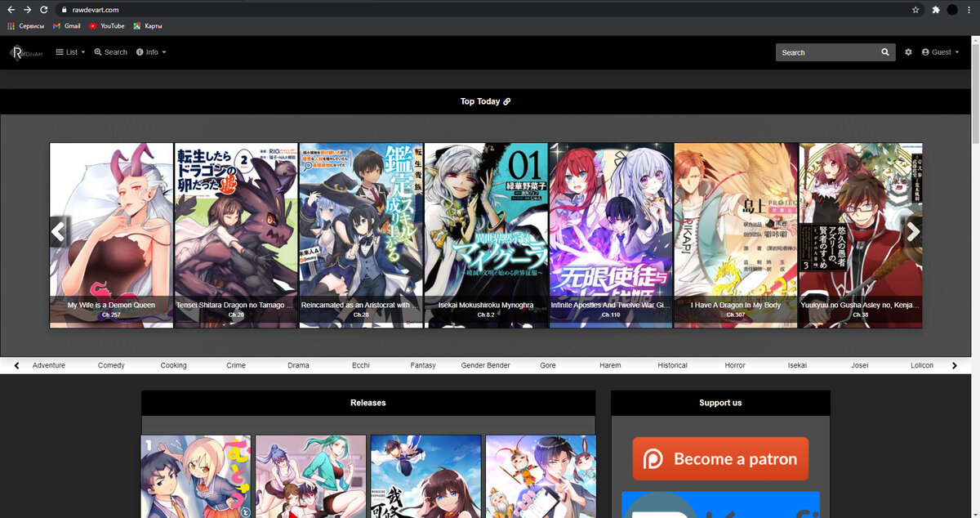
Task: Expand the List dropdown menu
Action: click(70, 52)
